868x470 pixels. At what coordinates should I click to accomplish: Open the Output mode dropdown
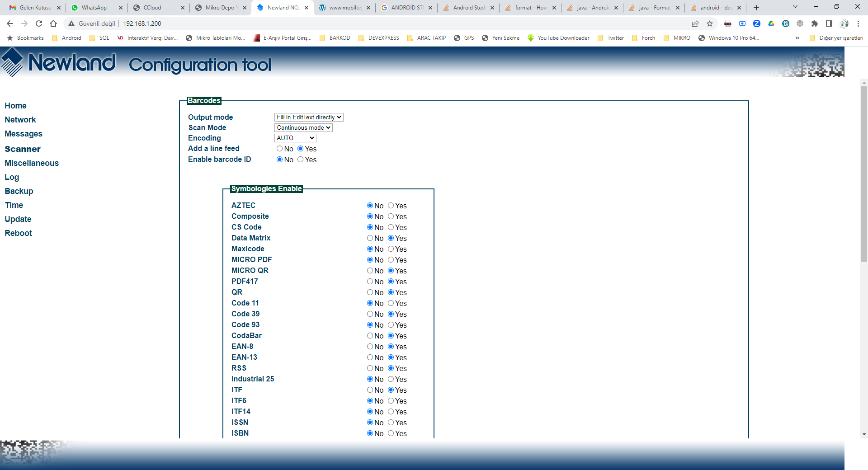point(309,117)
